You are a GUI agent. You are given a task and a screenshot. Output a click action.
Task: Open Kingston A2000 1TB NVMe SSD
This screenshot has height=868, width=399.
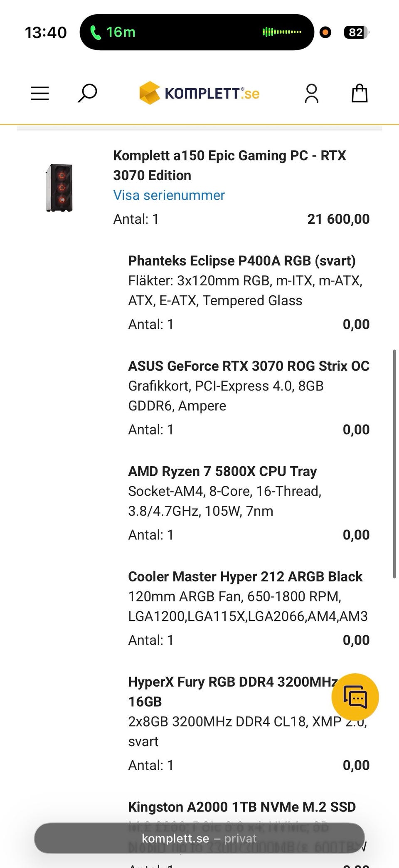[241, 806]
